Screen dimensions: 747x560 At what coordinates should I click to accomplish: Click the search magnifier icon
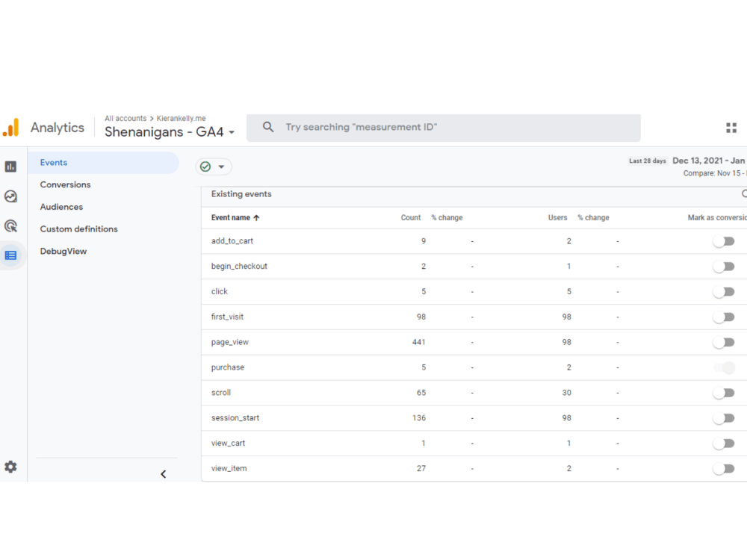(x=268, y=127)
